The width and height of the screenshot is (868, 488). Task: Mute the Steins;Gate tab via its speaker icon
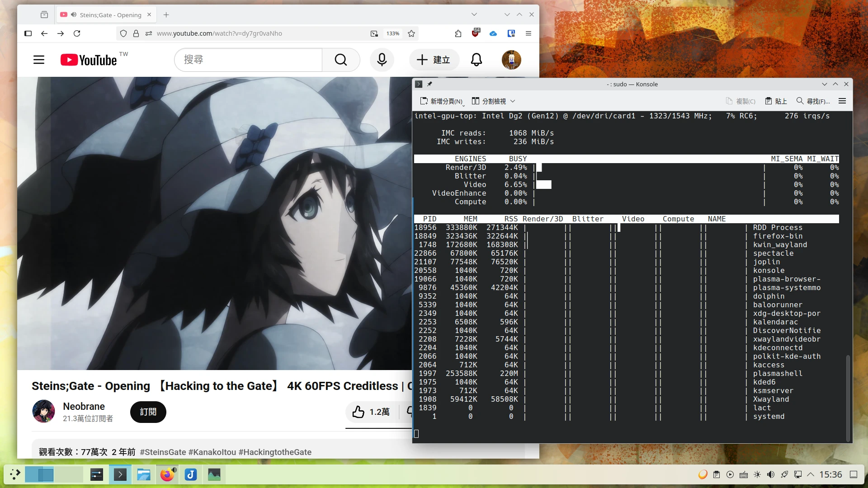[x=74, y=14]
